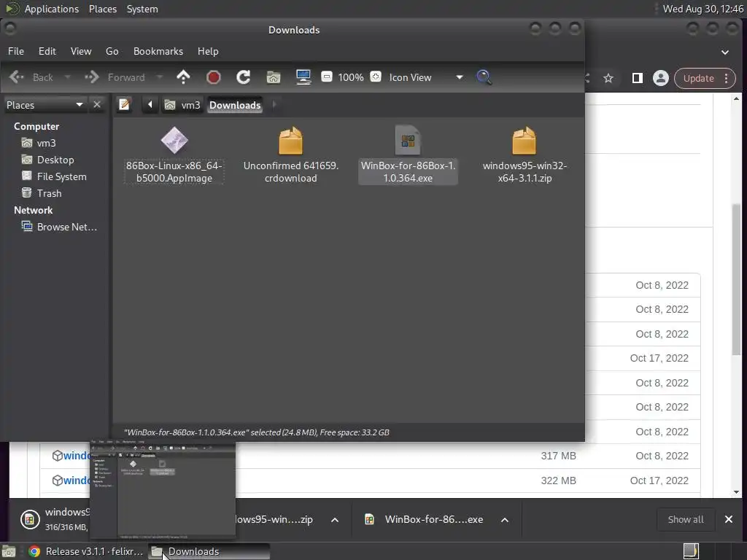Image resolution: width=747 pixels, height=560 pixels.
Task: Zoom out with the minus icon
Action: (327, 77)
